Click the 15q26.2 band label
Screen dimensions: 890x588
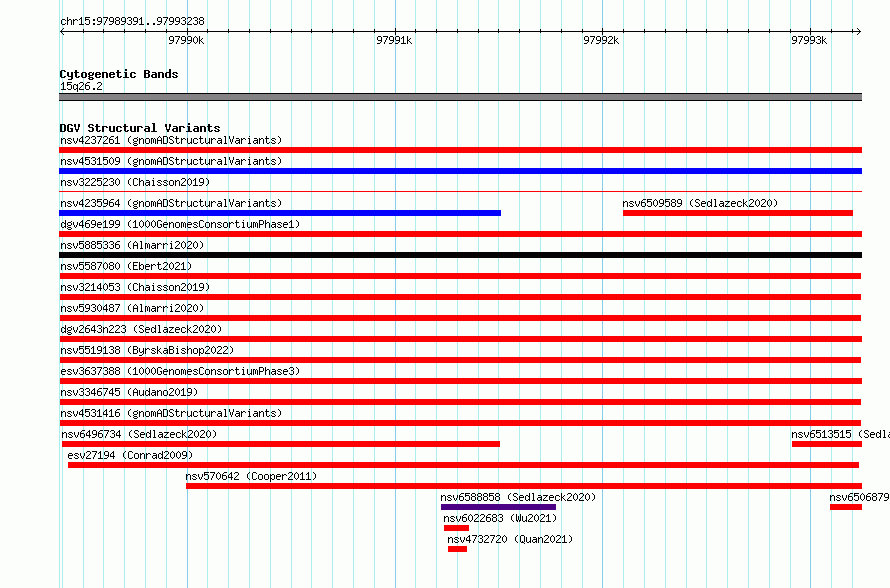point(81,86)
